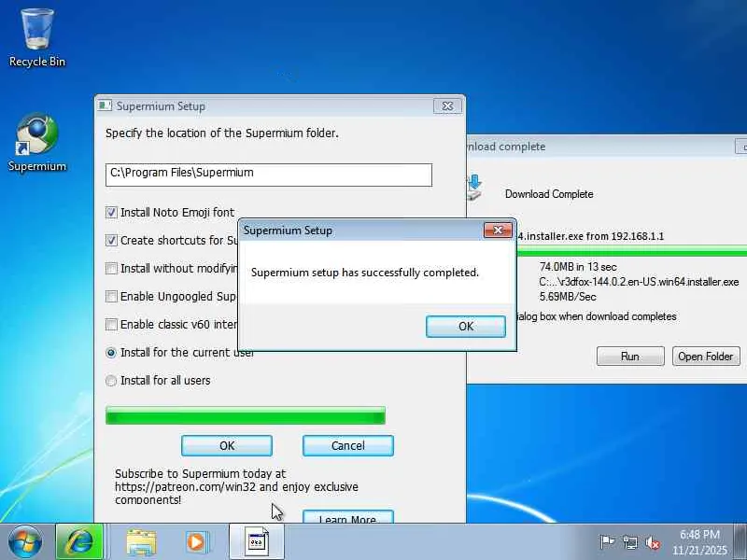Click 'installer.exe from 192.168.1.1' text
747x560 pixels.
(x=591, y=236)
